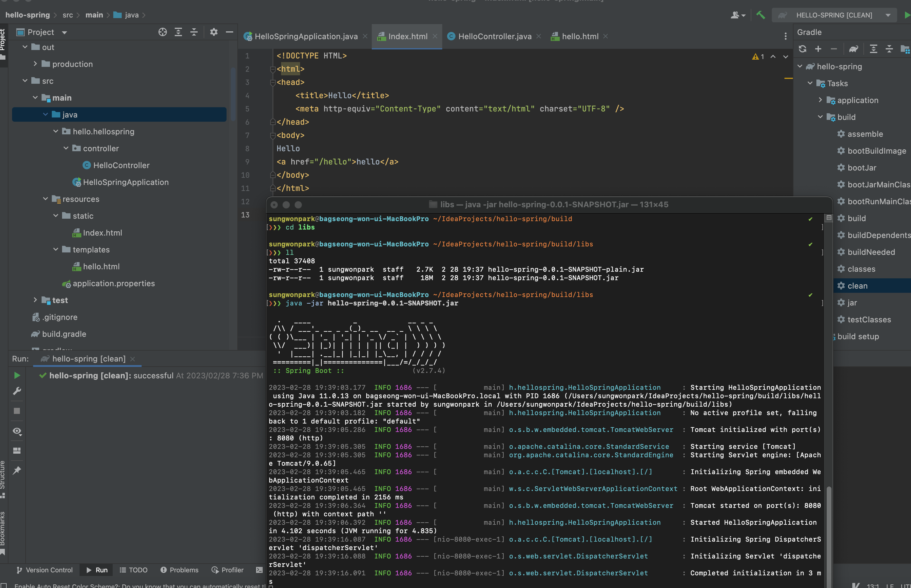The width and height of the screenshot is (911, 588).
Task: Collapse all in Project panel
Action: tap(194, 32)
